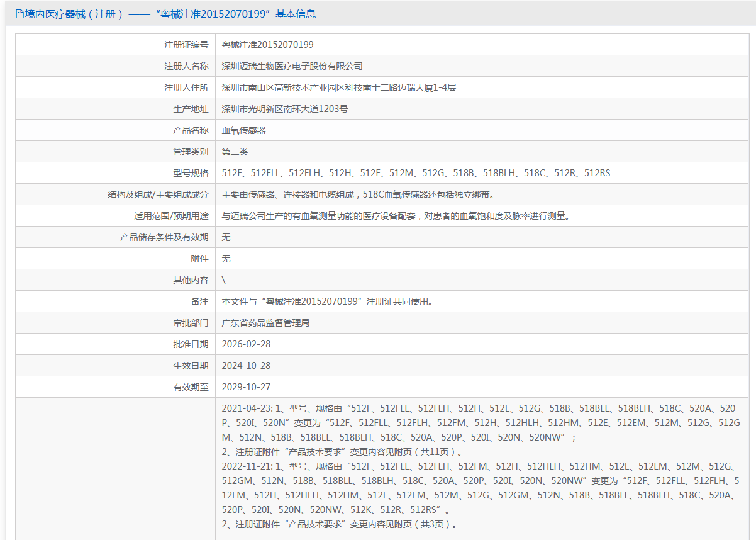Click the 其他内容 label cell
The width and height of the screenshot is (756, 540).
point(116,280)
